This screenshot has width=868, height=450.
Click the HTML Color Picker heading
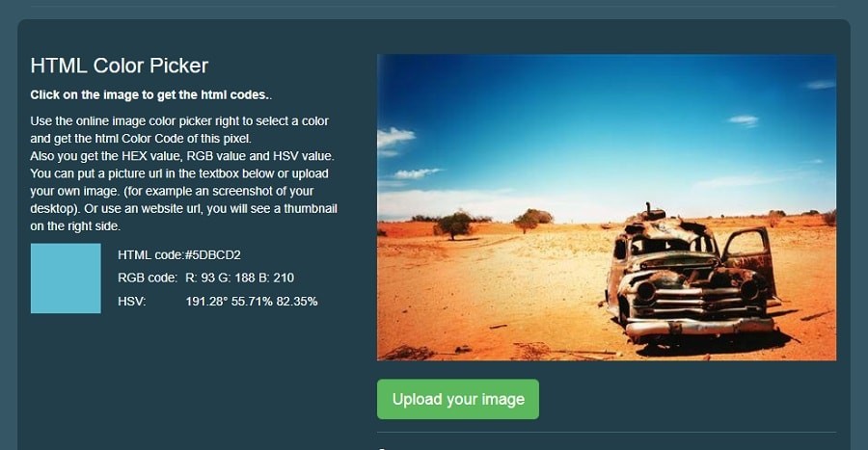tap(119, 66)
